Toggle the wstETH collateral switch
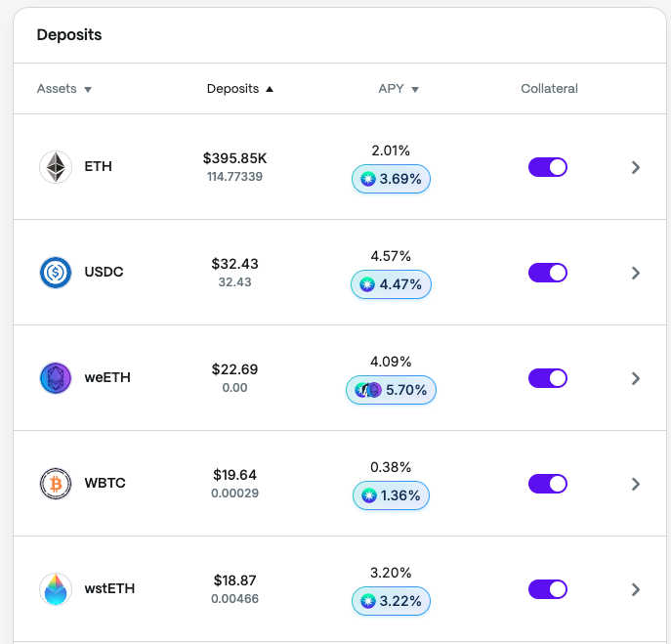This screenshot has width=671, height=644. [548, 589]
